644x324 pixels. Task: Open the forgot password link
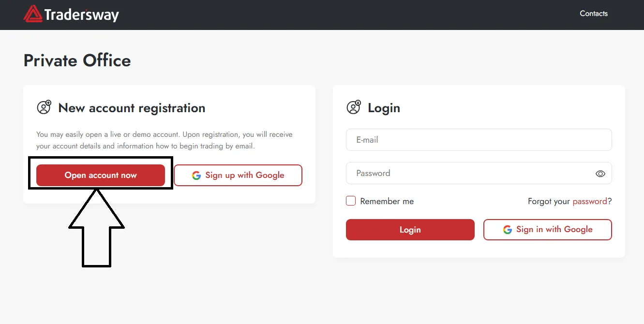(589, 201)
